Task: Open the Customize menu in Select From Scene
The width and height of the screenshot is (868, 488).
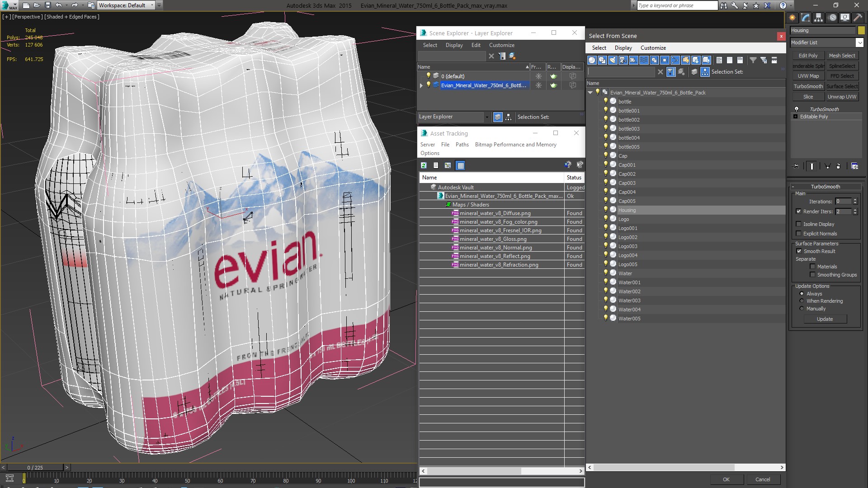Action: pyautogui.click(x=653, y=48)
